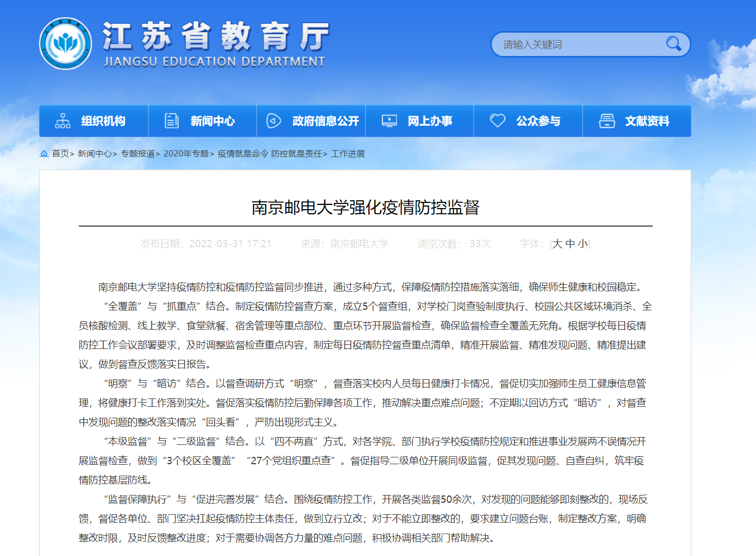Set font size to 小 (small)
Viewport: 756px width, 556px height.
tap(582, 244)
